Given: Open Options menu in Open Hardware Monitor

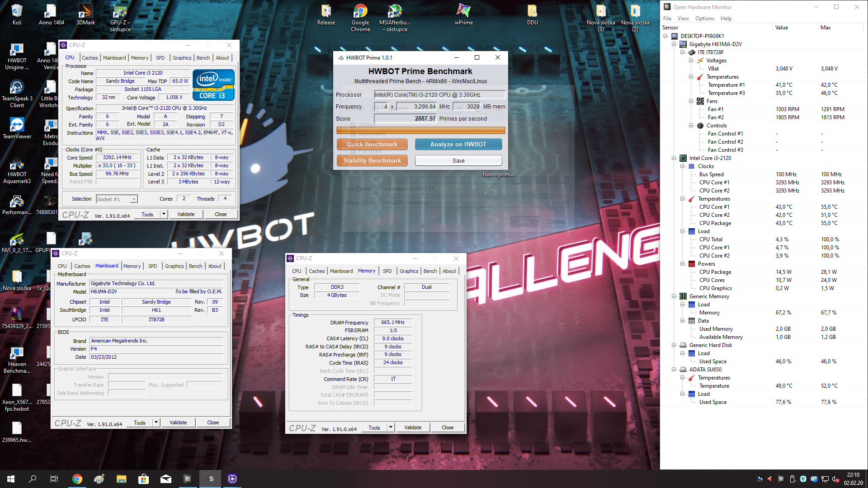Looking at the screenshot, I should coord(705,19).
